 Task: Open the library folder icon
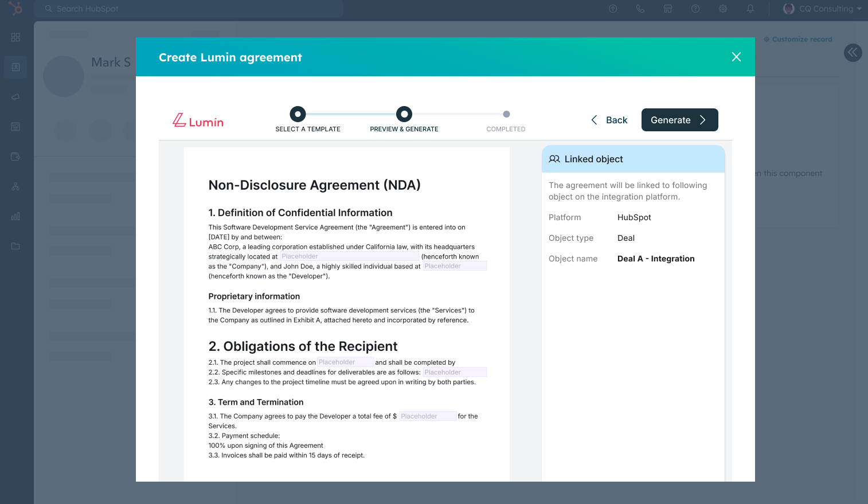[x=15, y=246]
